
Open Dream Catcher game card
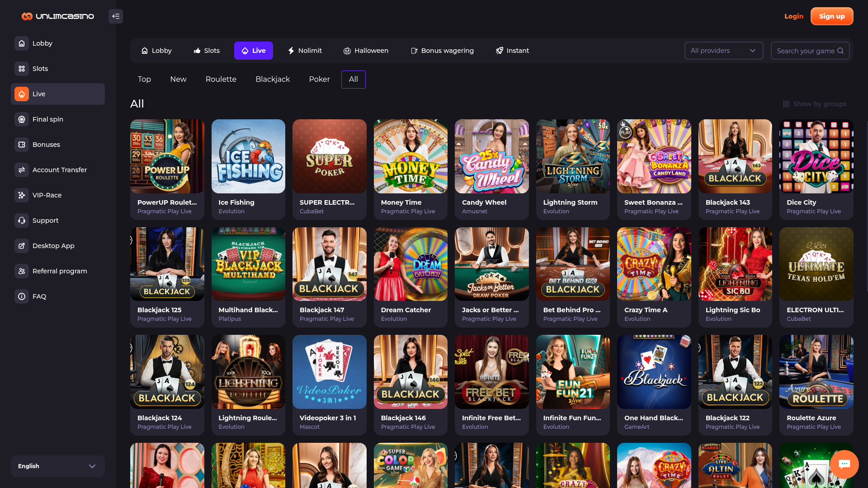[410, 277]
